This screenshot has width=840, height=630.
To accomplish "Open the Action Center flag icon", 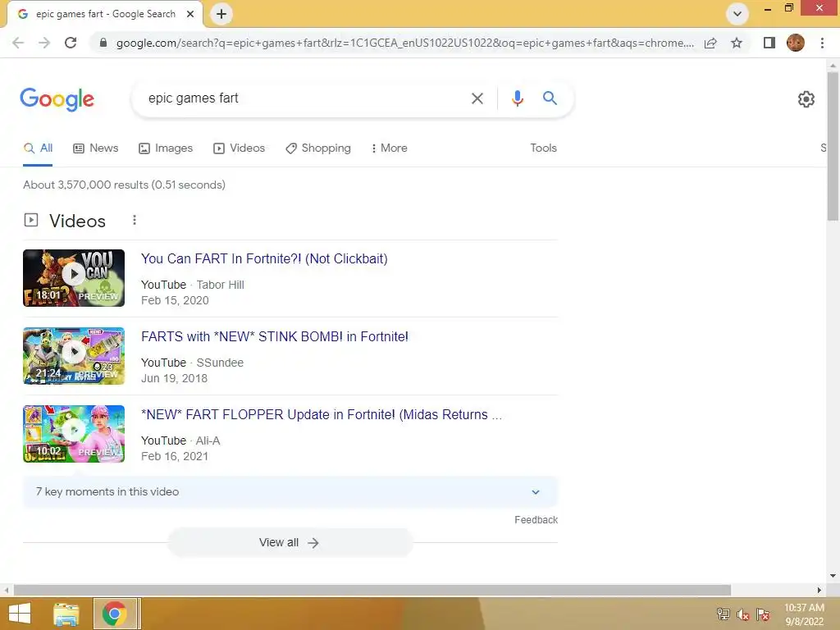I will pos(762,614).
